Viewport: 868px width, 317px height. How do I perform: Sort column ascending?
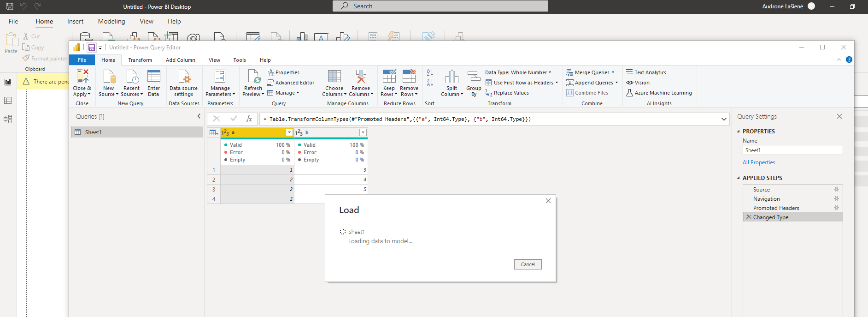(x=430, y=72)
